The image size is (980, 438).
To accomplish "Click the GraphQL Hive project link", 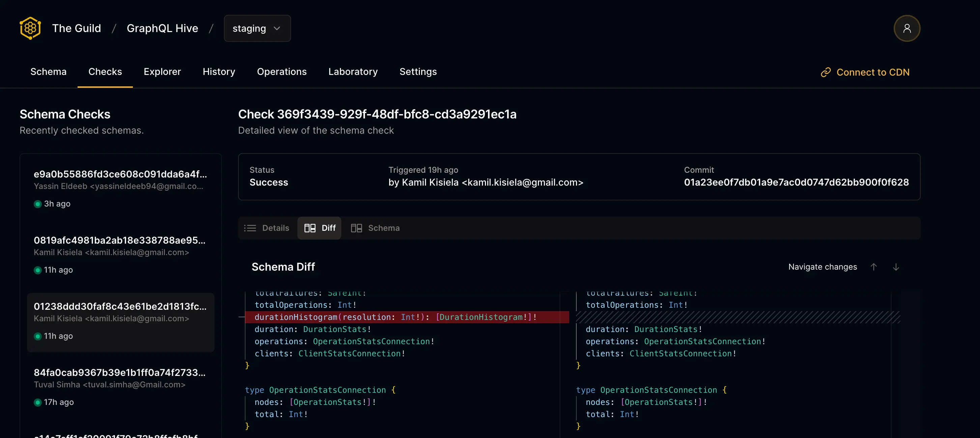I will click(x=162, y=28).
